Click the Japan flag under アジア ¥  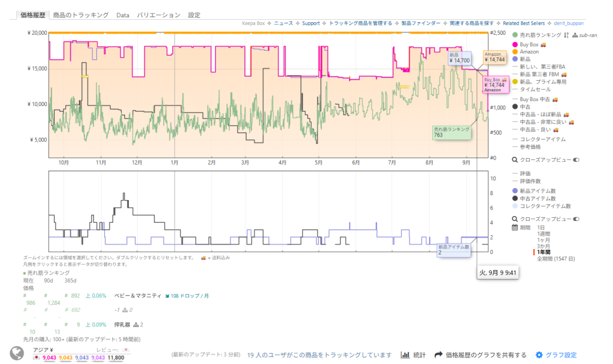pos(37,357)
